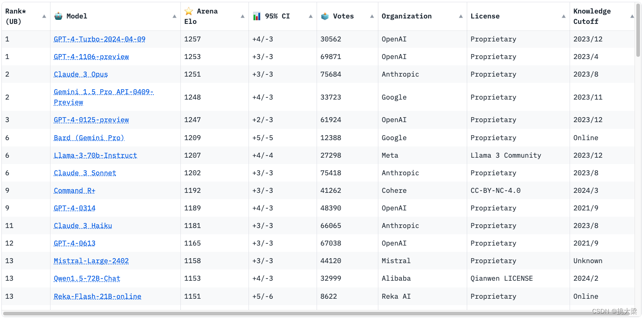This screenshot has width=644, height=319.
Task: Open the GPT-4-0125-preview link
Action: (x=92, y=120)
